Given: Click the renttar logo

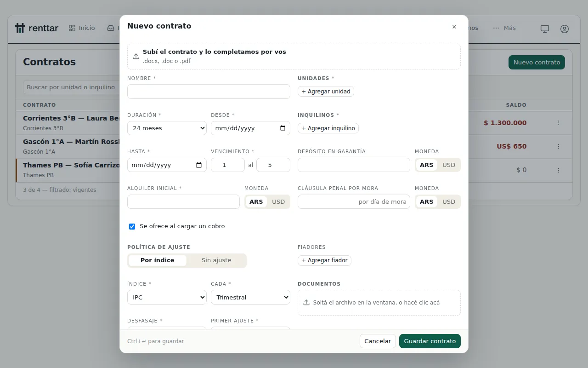Looking at the screenshot, I should pyautogui.click(x=37, y=28).
